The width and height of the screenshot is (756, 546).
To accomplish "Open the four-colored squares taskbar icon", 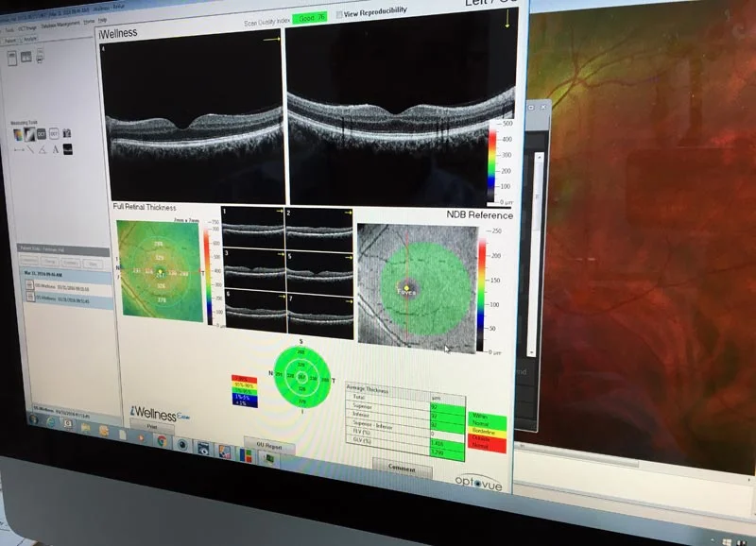I will click(x=246, y=455).
